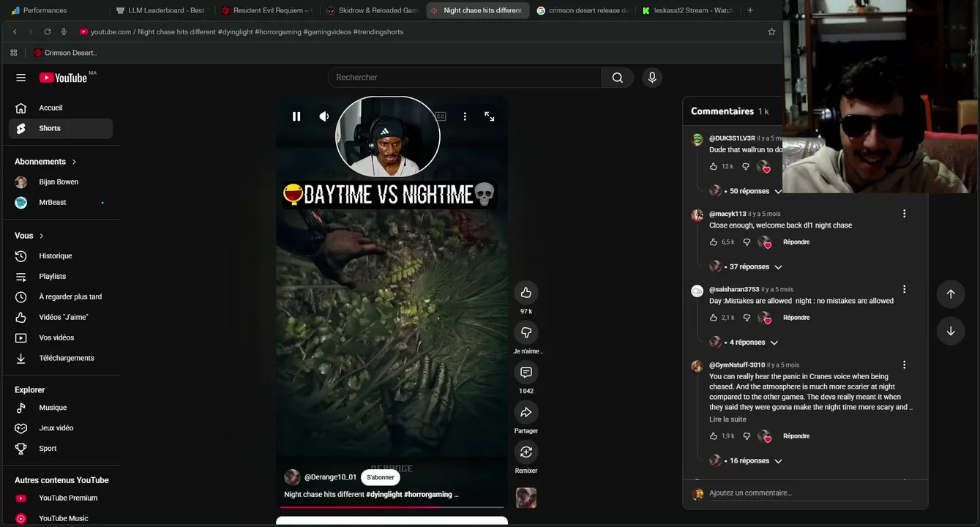Mute the Short's volume speaker icon
Viewport: 980px width, 527px height.
324,116
